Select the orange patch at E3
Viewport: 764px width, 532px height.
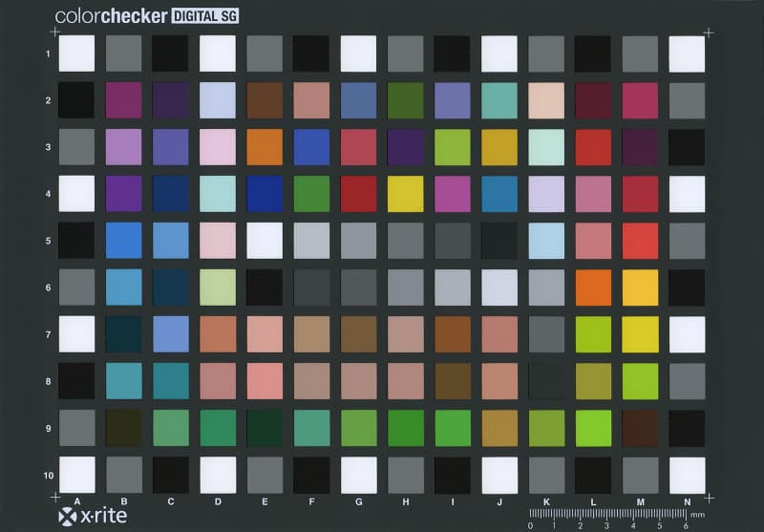coord(265,147)
